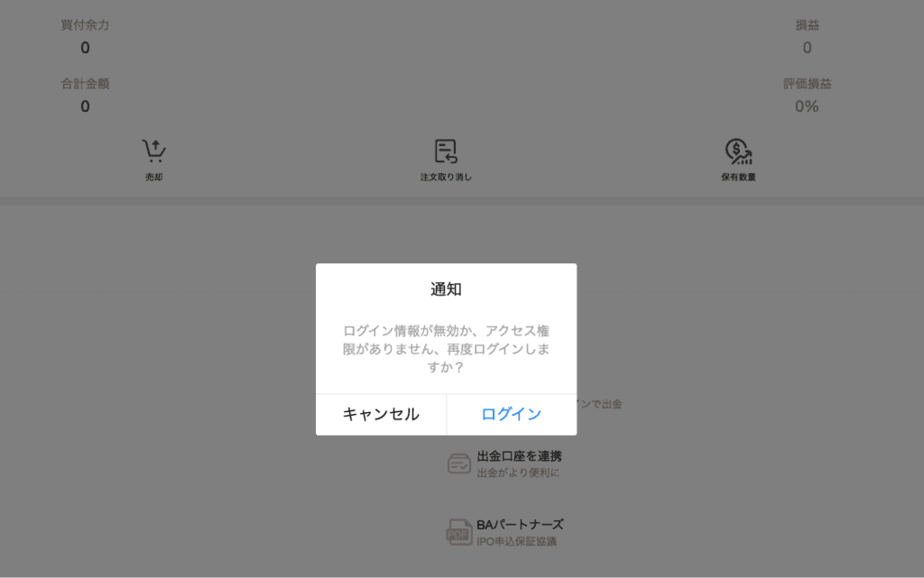This screenshot has width=924, height=578.
Task: Select the 出金口座を連携 label
Action: click(519, 456)
